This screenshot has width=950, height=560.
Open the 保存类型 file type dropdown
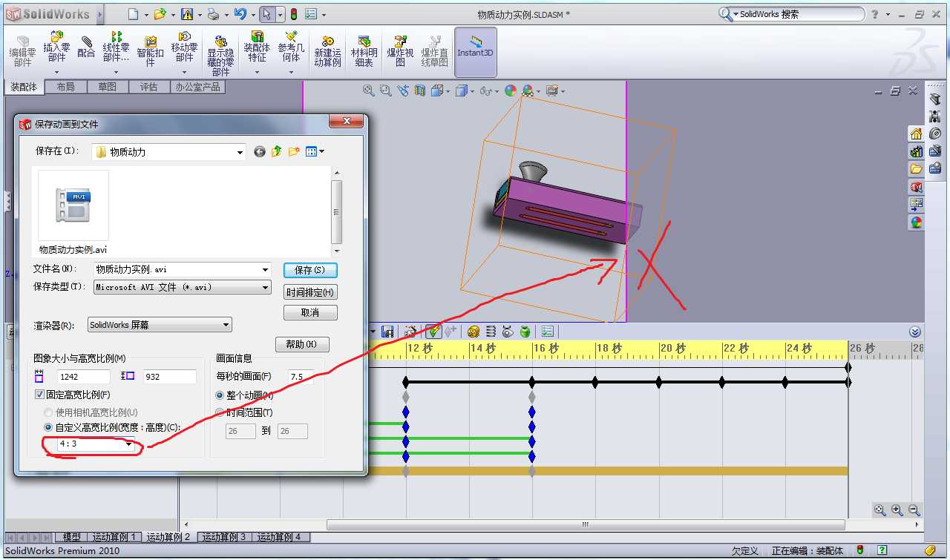[266, 287]
